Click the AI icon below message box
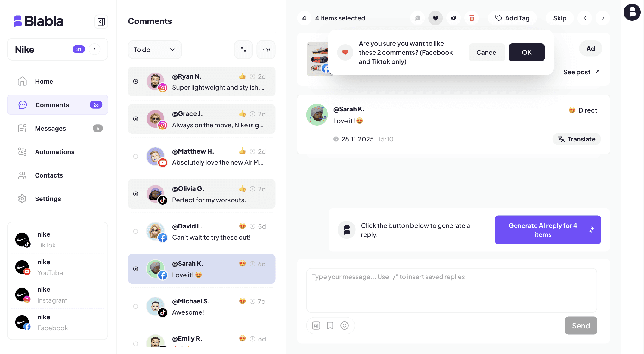This screenshot has width=644, height=354. click(316, 325)
